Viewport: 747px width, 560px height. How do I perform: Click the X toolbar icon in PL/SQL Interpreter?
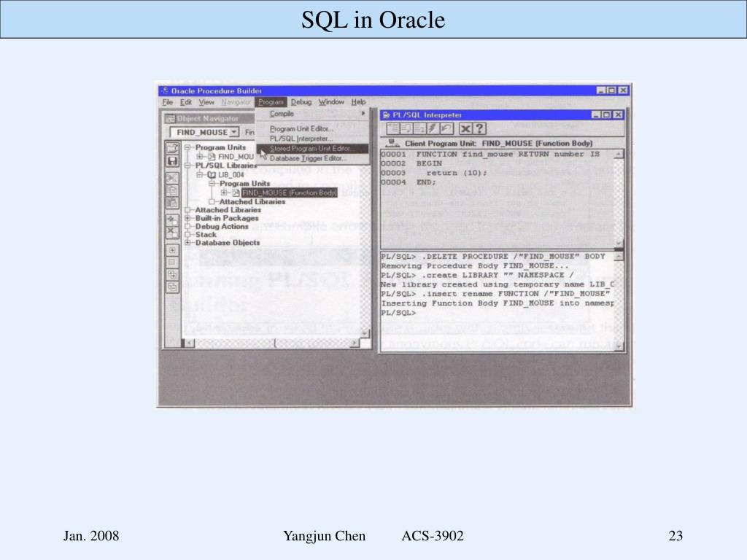(465, 128)
